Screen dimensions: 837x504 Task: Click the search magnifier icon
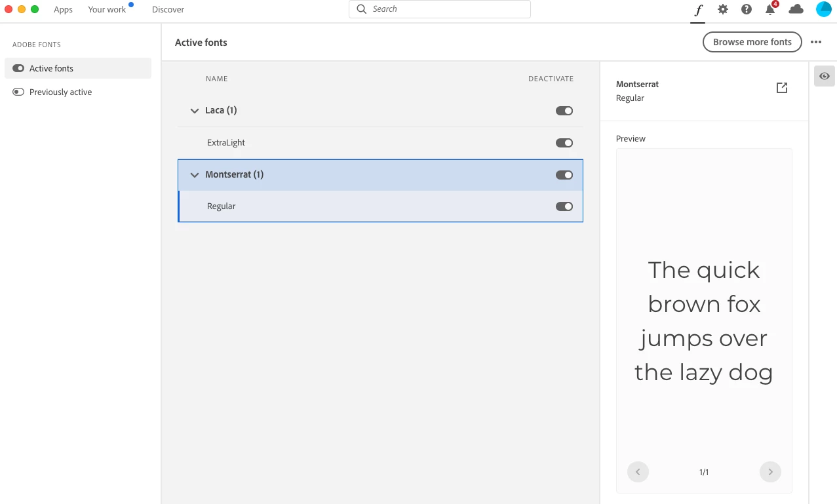click(361, 9)
